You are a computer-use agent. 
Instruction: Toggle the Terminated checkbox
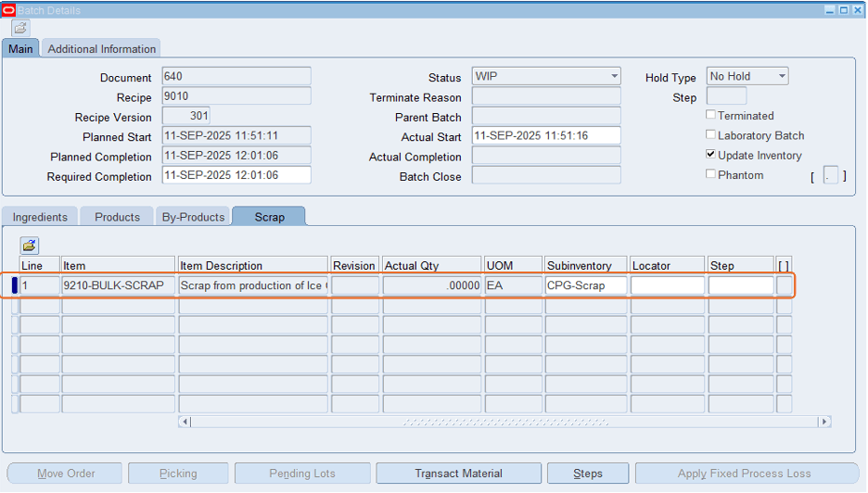tap(710, 115)
